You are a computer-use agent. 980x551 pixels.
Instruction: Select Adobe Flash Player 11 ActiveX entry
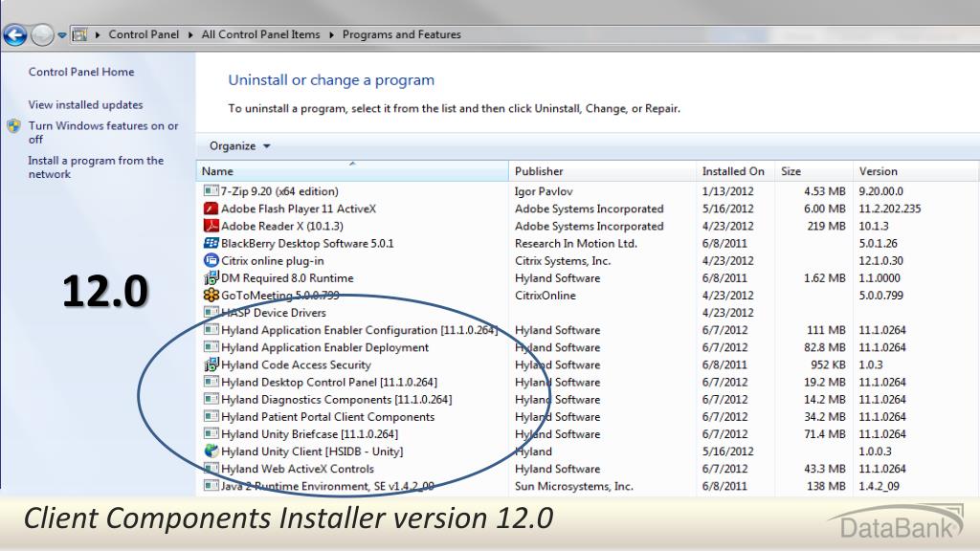[x=299, y=209]
